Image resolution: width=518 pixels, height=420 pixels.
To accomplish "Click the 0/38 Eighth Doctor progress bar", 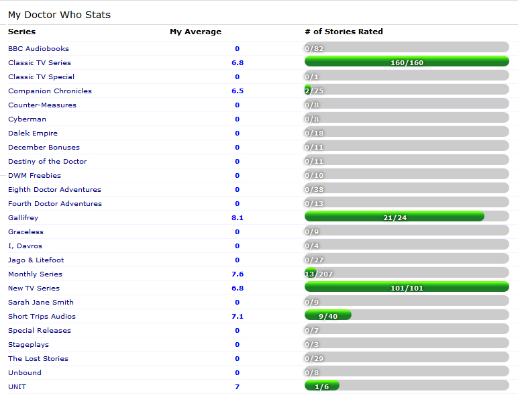I will 407,189.
